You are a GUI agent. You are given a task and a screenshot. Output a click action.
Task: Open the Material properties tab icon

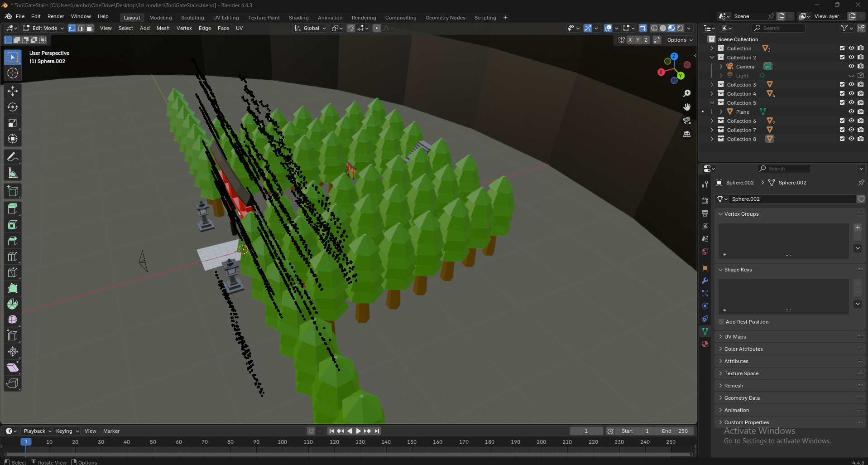705,344
